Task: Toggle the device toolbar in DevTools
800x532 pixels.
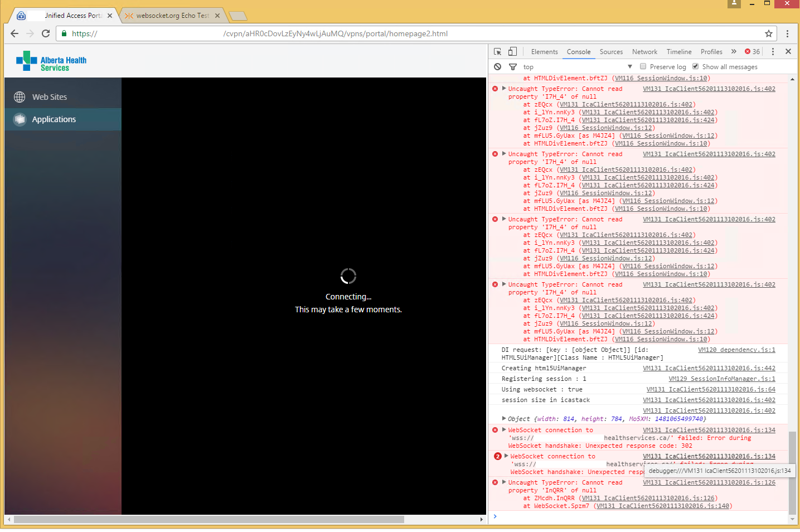Action: pyautogui.click(x=512, y=51)
